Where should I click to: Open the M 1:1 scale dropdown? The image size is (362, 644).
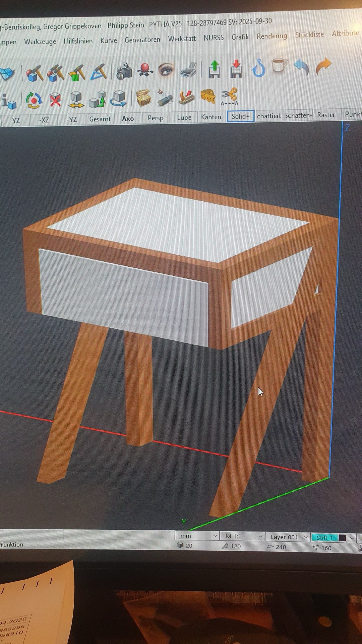click(242, 536)
